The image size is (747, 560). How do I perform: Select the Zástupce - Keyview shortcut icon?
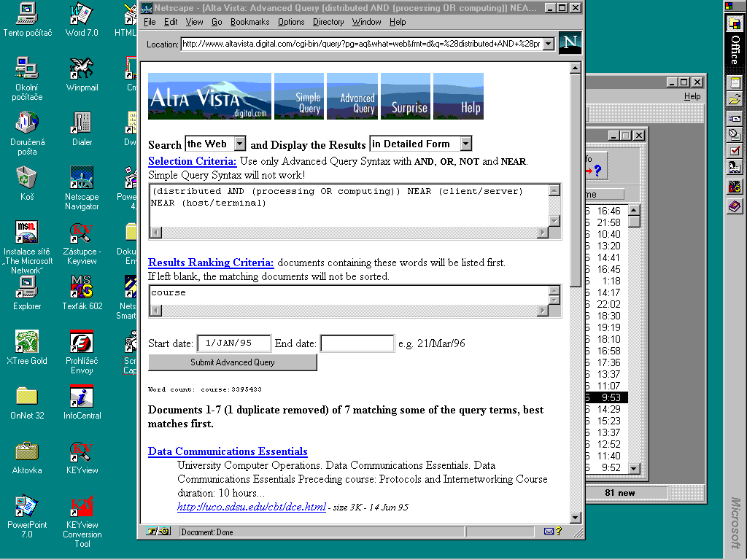click(82, 243)
